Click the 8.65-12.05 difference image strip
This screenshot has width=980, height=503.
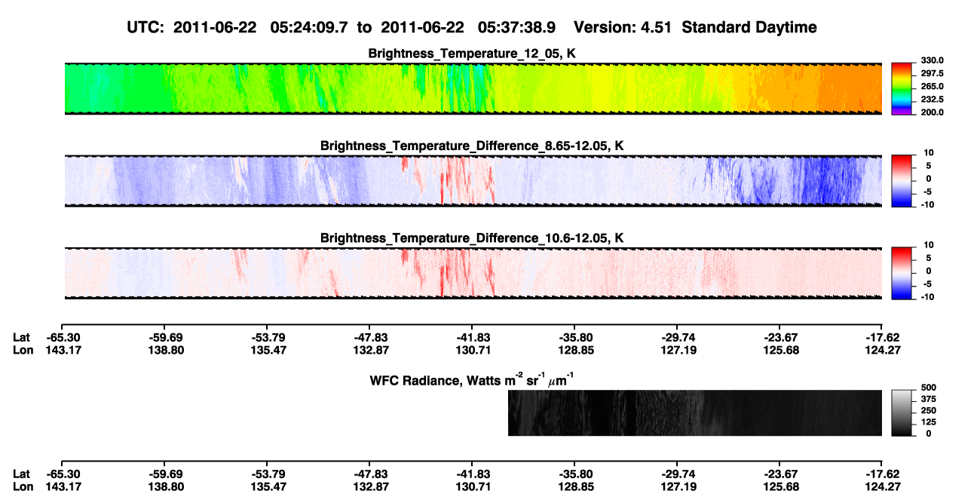473,181
